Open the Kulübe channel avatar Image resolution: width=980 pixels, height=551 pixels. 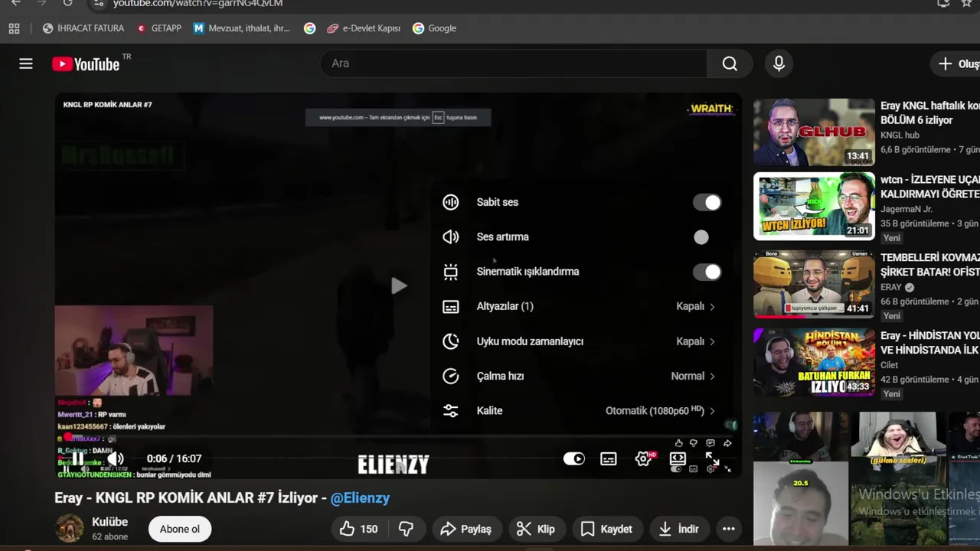pos(70,528)
